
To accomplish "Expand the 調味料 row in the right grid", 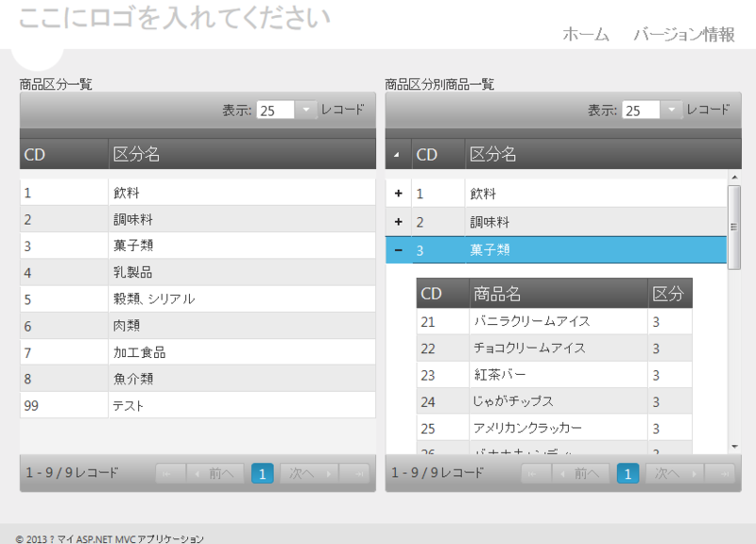I will (398, 221).
